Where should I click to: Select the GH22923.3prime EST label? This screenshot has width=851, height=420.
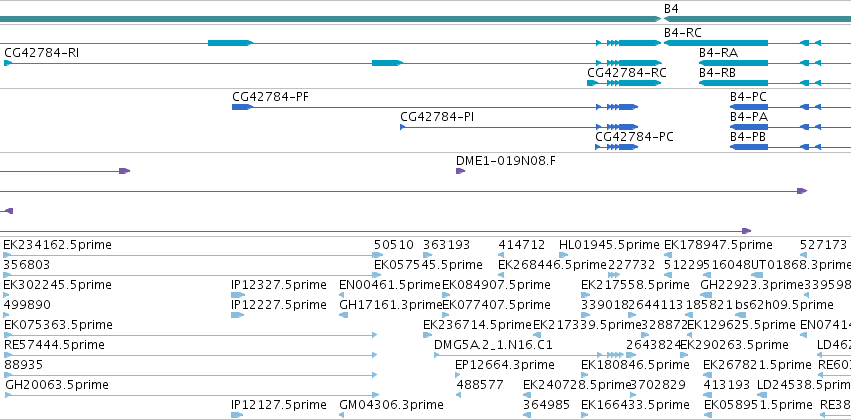click(x=752, y=285)
